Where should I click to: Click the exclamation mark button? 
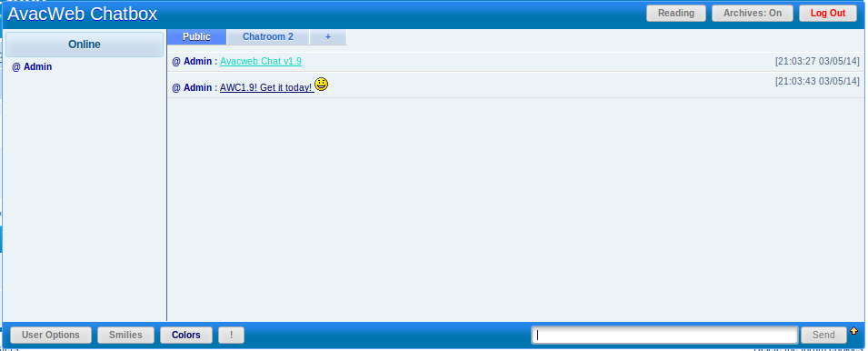(232, 335)
